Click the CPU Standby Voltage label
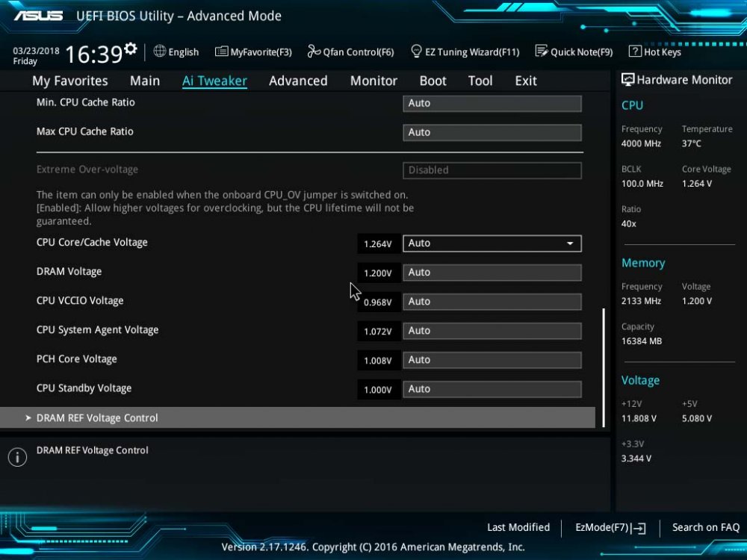747x560 pixels. (x=84, y=388)
